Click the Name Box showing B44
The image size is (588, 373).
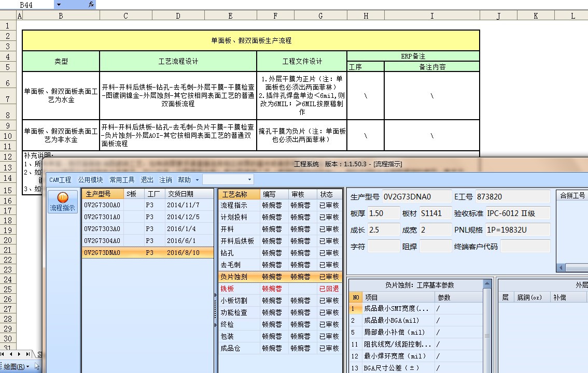coord(27,5)
